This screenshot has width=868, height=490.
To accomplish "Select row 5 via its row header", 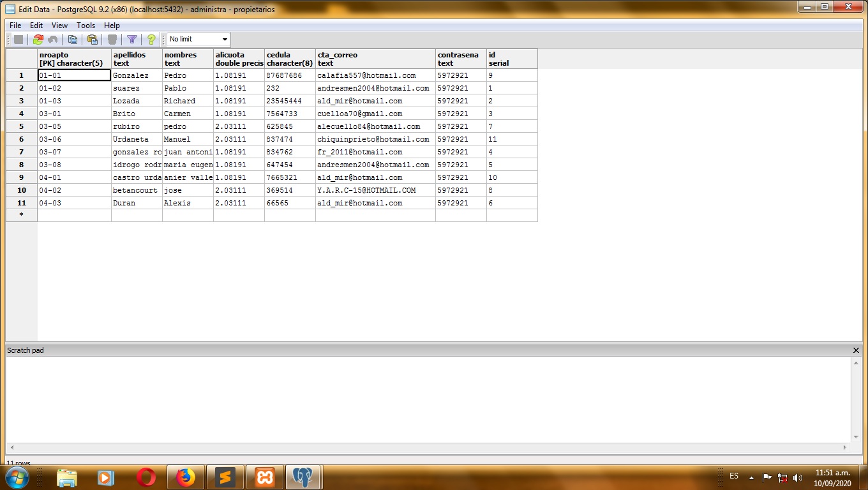I will pyautogui.click(x=21, y=126).
